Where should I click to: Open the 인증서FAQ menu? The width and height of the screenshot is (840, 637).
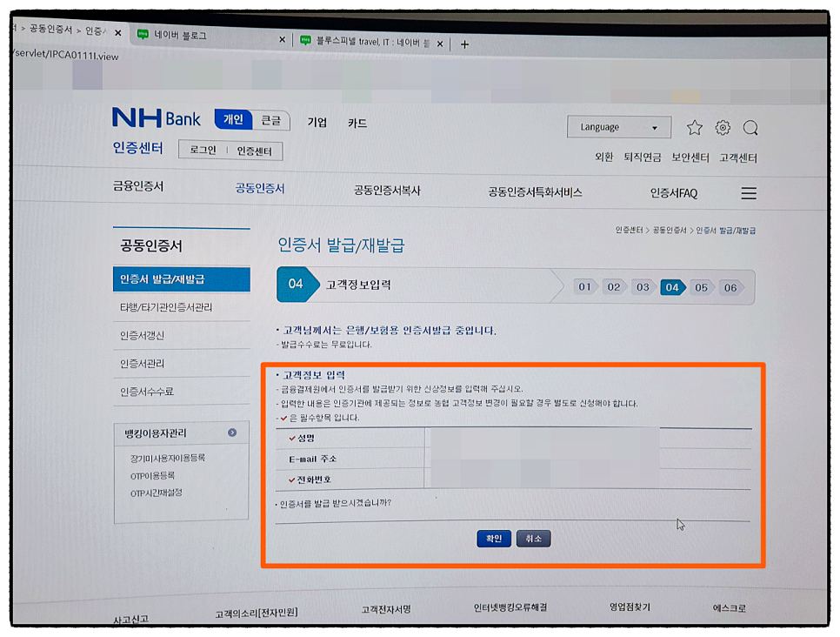click(x=673, y=193)
